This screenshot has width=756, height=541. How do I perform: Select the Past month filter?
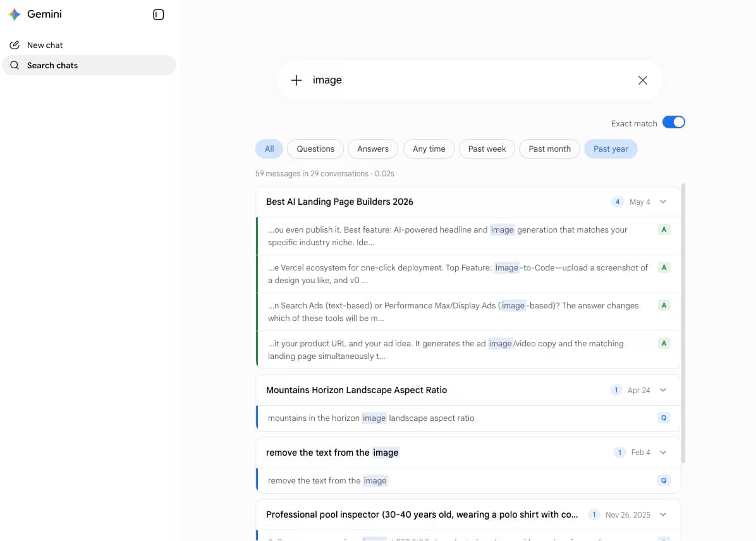tap(549, 149)
